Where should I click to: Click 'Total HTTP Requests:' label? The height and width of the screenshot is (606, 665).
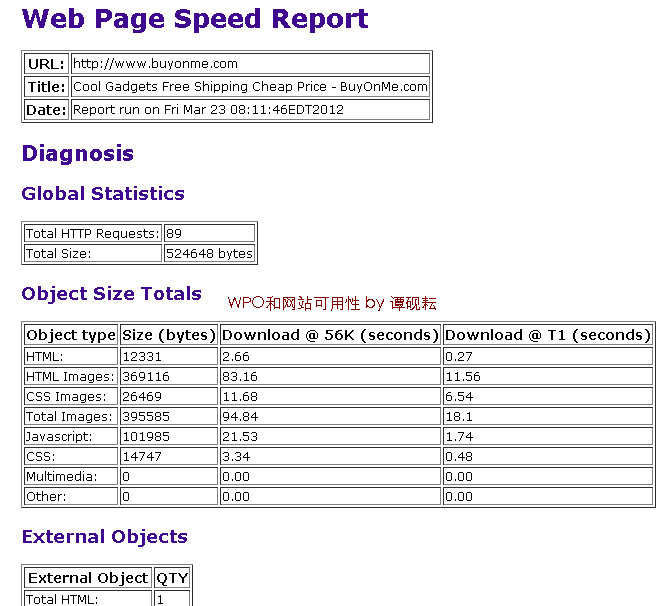pos(93,233)
